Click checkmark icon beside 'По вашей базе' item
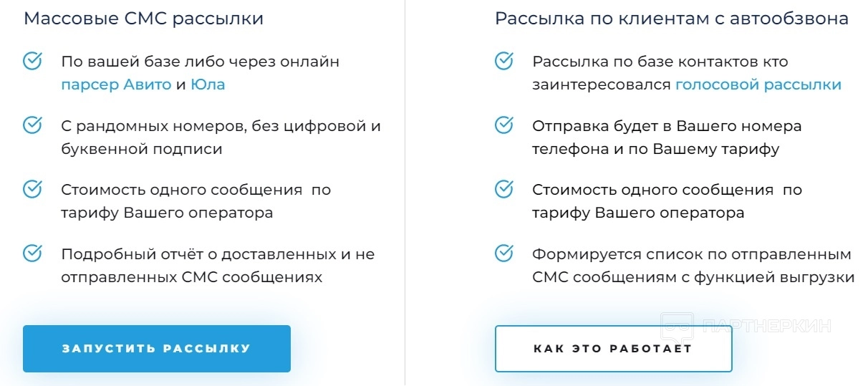This screenshot has height=386, width=868. (x=32, y=61)
